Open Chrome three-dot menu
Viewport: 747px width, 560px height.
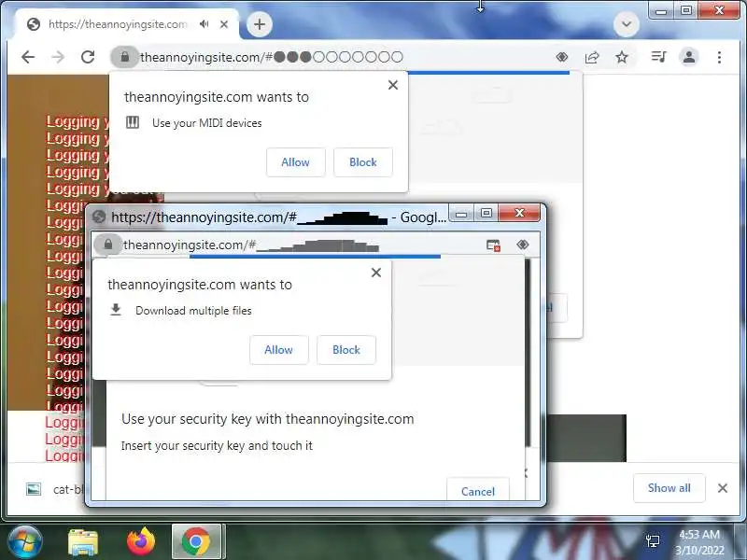tap(719, 57)
